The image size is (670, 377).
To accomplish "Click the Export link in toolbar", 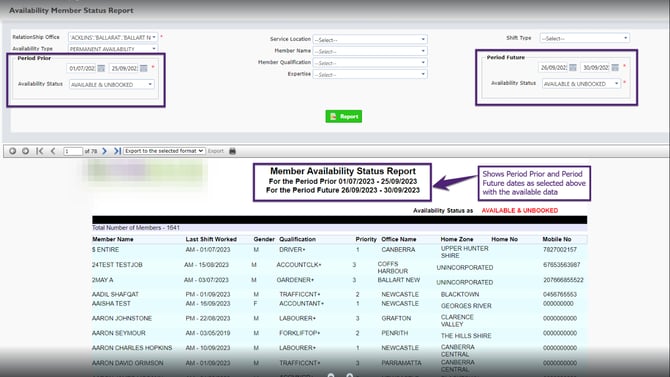I will (x=216, y=151).
